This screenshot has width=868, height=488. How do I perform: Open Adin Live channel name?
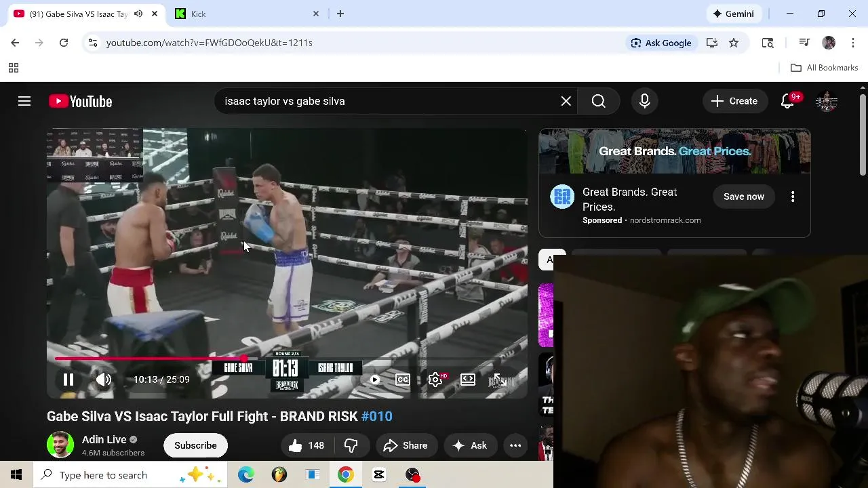(104, 439)
